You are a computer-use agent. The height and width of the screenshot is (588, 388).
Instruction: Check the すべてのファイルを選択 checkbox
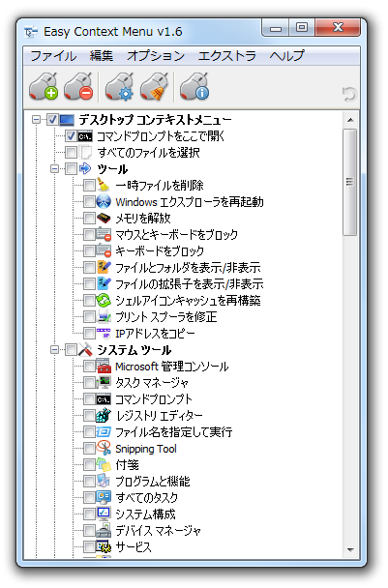coord(71,153)
